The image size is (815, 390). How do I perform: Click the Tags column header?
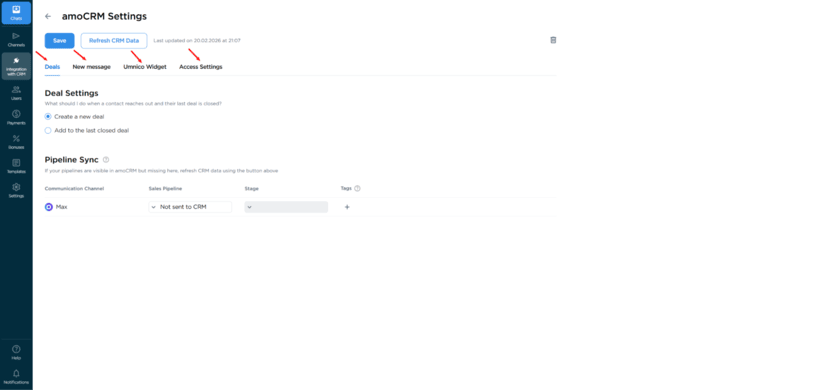(346, 188)
